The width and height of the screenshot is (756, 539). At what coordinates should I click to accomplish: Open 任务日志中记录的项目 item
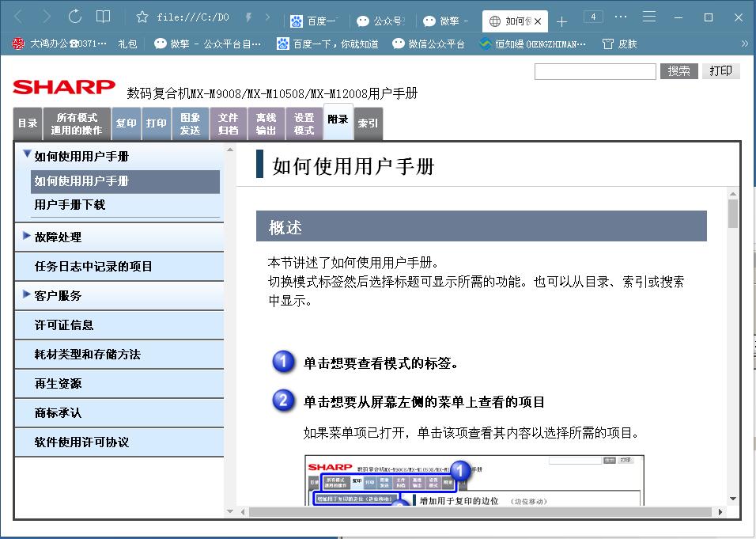pyautogui.click(x=119, y=267)
